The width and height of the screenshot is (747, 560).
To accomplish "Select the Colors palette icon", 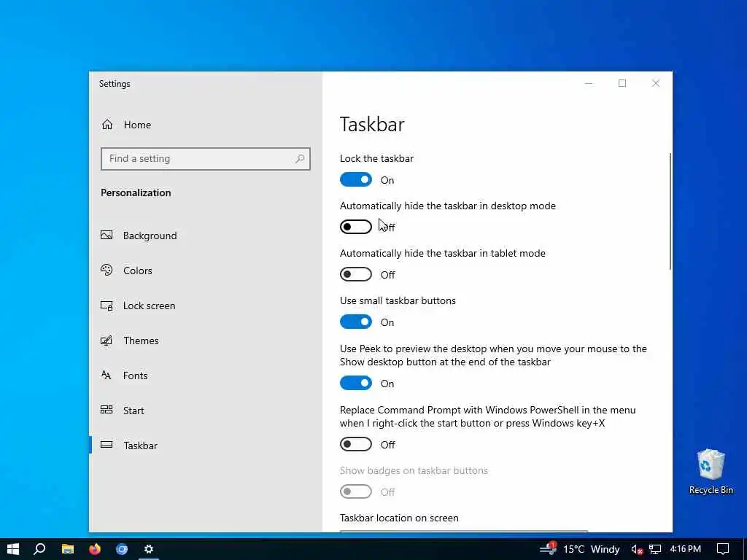I will click(107, 270).
